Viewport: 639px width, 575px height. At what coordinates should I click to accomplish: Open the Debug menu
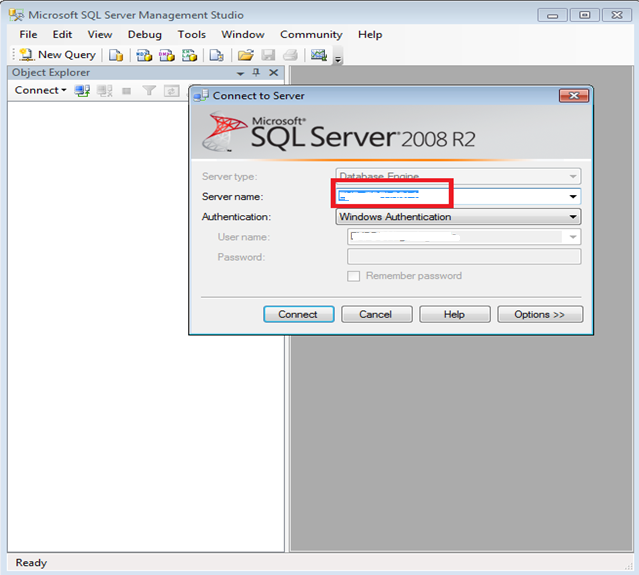[145, 35]
